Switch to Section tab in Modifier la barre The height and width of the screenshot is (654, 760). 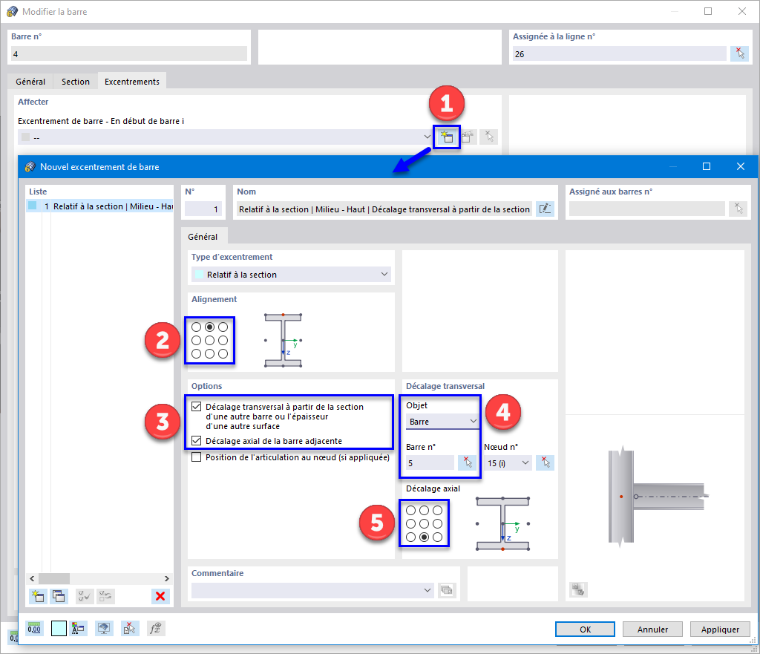(x=75, y=81)
